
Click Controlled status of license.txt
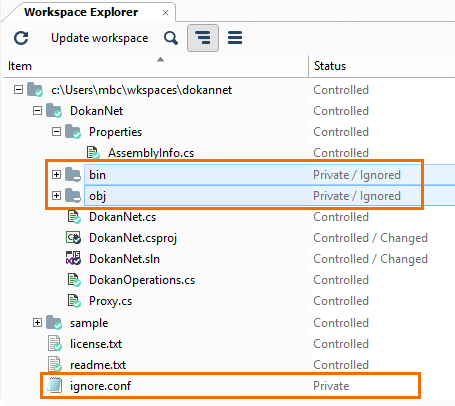[341, 344]
